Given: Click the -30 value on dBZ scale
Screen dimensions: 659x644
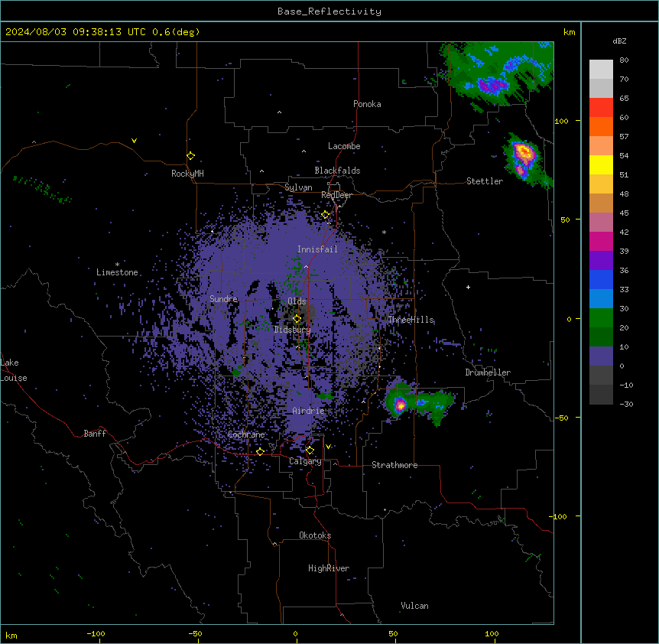Looking at the screenshot, I should (626, 405).
